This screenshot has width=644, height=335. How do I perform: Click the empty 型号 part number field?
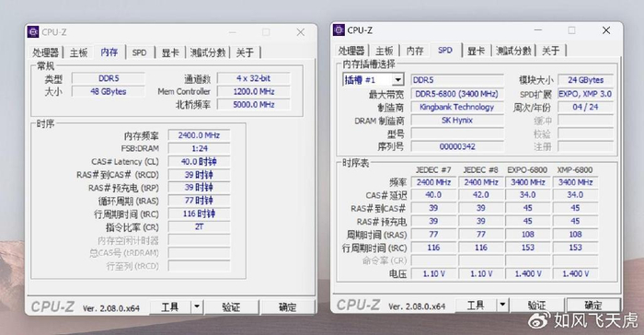(x=456, y=133)
